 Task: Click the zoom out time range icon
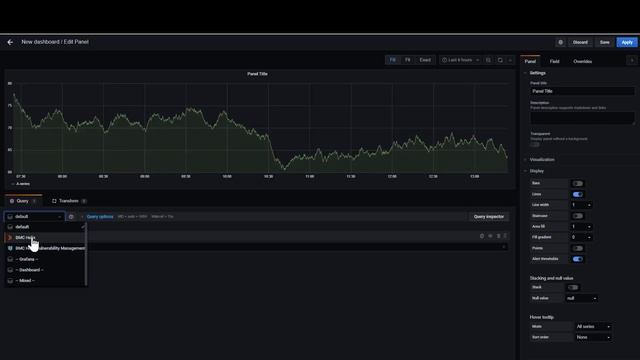coord(488,60)
